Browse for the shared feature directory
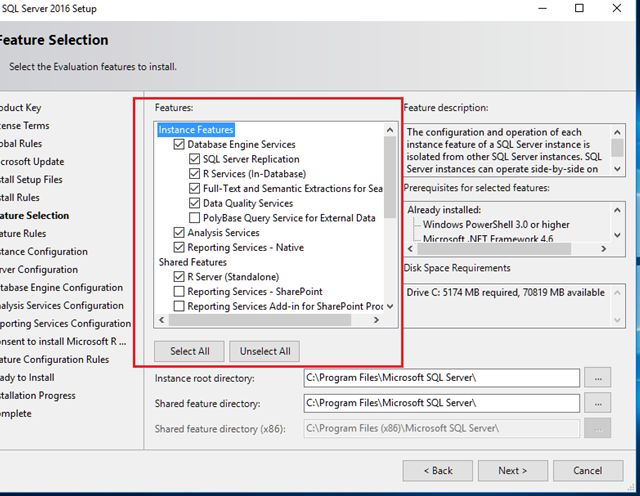 (x=597, y=403)
